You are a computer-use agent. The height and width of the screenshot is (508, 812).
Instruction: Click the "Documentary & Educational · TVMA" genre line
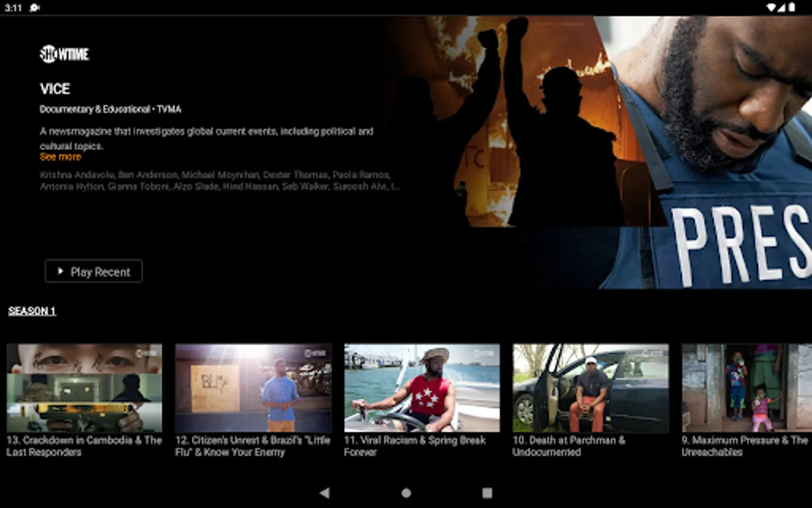coord(111,109)
